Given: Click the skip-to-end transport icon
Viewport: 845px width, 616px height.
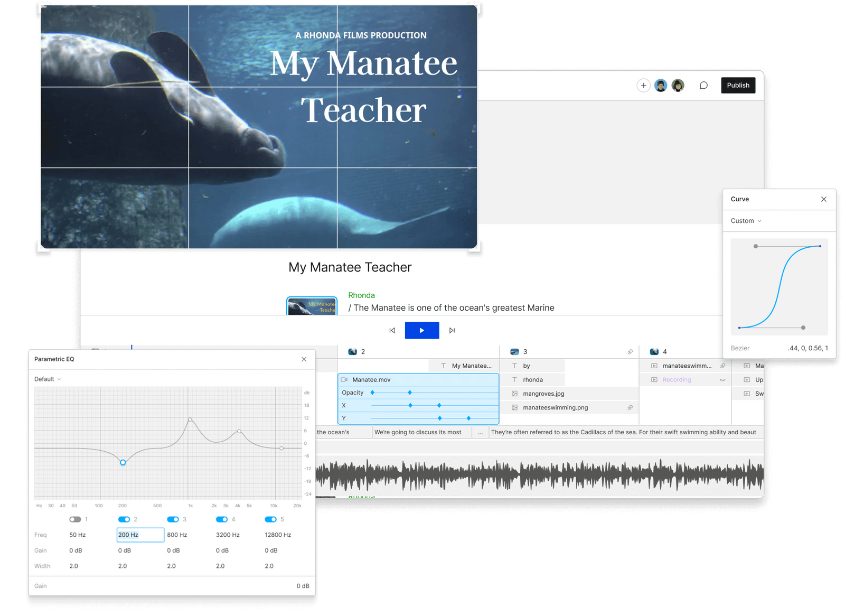Looking at the screenshot, I should click(452, 330).
